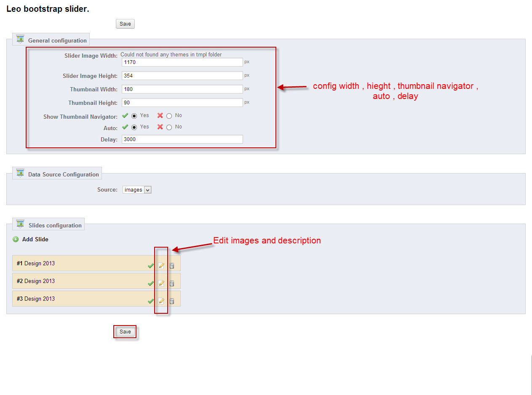
Task: Edit slide #3 Design 2013 with pencil icon
Action: (x=161, y=301)
